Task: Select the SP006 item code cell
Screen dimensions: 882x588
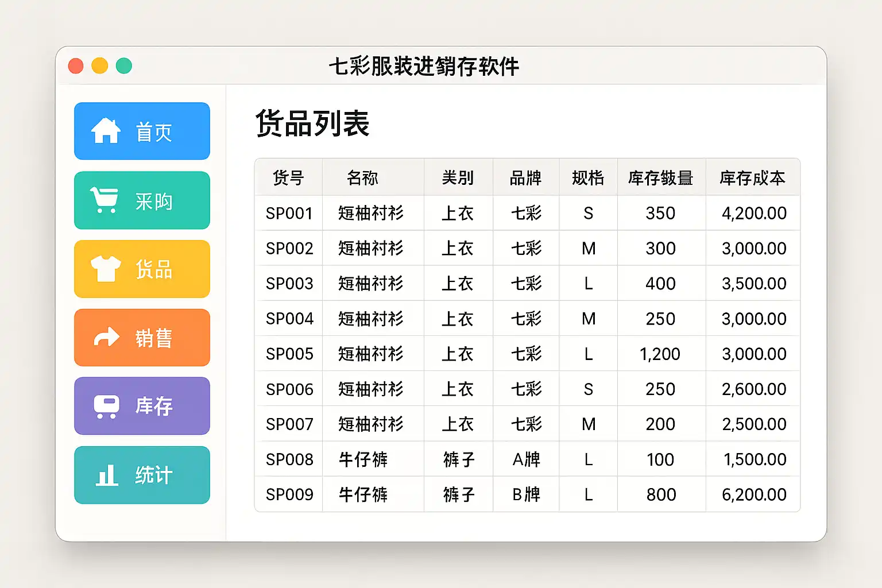Action: click(x=289, y=389)
